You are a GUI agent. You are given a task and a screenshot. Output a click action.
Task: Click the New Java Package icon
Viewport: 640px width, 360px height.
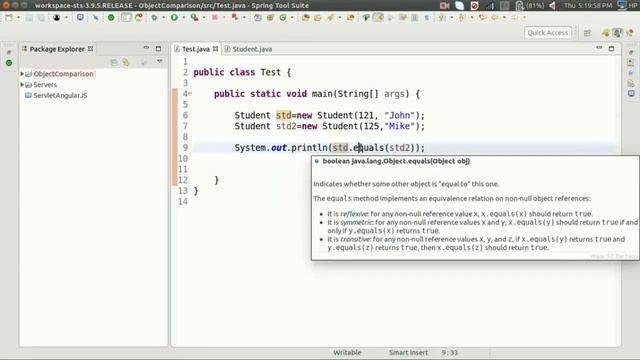click(270, 18)
